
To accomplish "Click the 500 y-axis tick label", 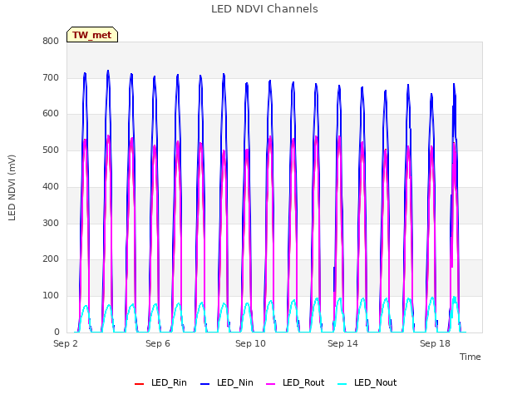I will pyautogui.click(x=51, y=150).
